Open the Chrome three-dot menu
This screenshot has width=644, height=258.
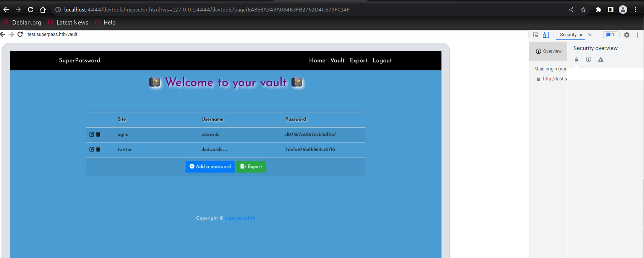pyautogui.click(x=635, y=10)
